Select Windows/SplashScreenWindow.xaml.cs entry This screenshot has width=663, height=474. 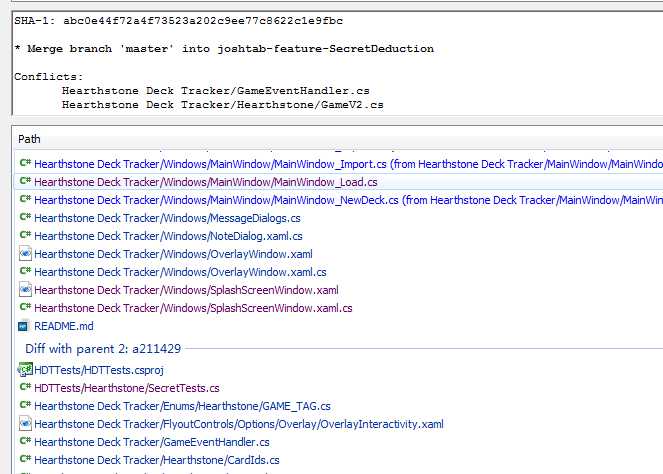(193, 308)
